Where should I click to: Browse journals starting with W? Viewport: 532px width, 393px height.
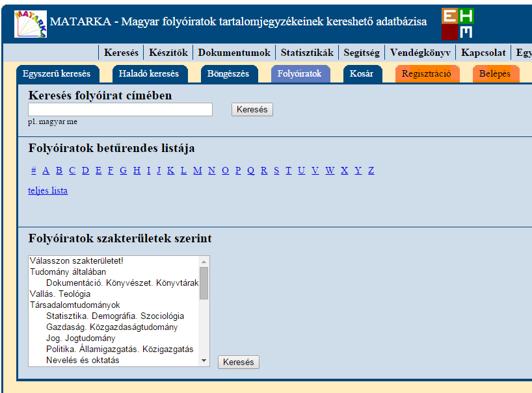click(x=330, y=170)
